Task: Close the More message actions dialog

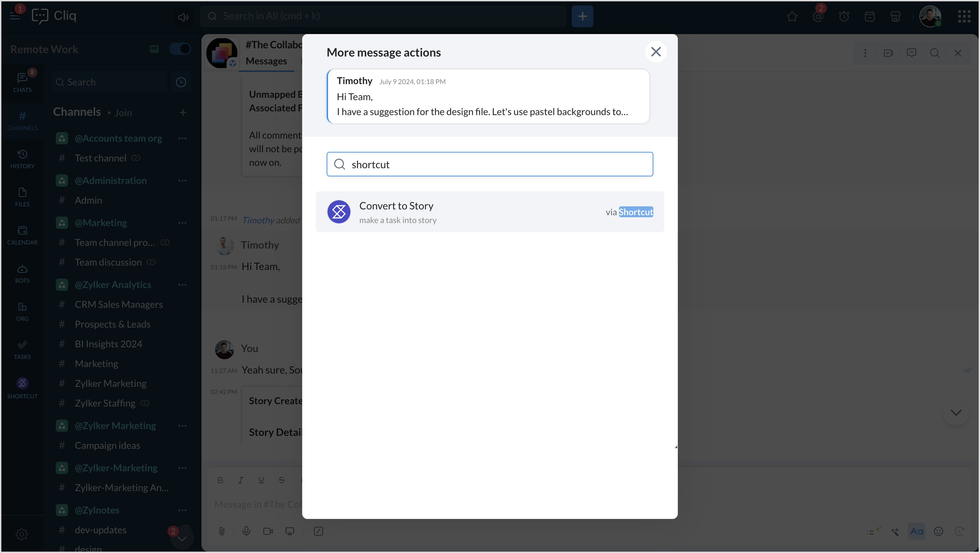Action: [x=655, y=52]
